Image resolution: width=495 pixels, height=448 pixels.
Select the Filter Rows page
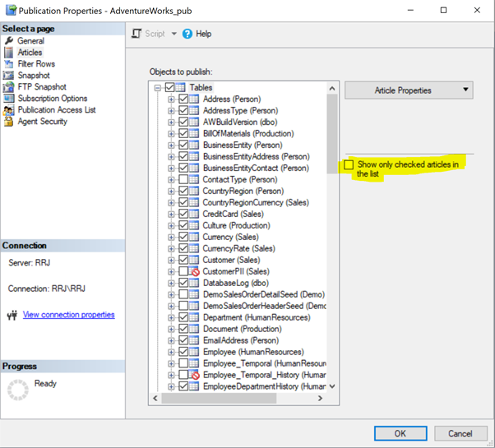[36, 64]
